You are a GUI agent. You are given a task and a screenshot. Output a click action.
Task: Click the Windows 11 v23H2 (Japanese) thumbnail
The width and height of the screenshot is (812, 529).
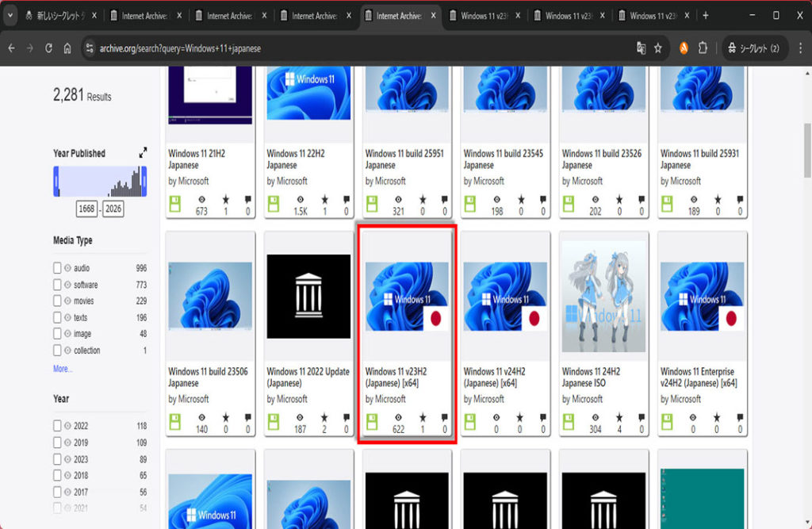pos(407,296)
